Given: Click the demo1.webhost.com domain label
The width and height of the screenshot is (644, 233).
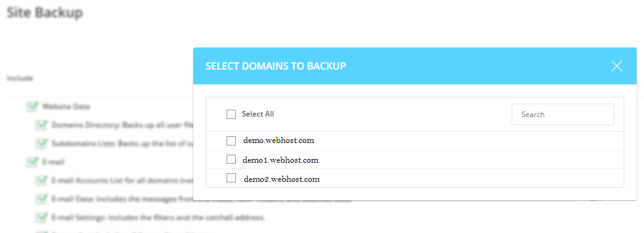Looking at the screenshot, I should click(x=281, y=160).
